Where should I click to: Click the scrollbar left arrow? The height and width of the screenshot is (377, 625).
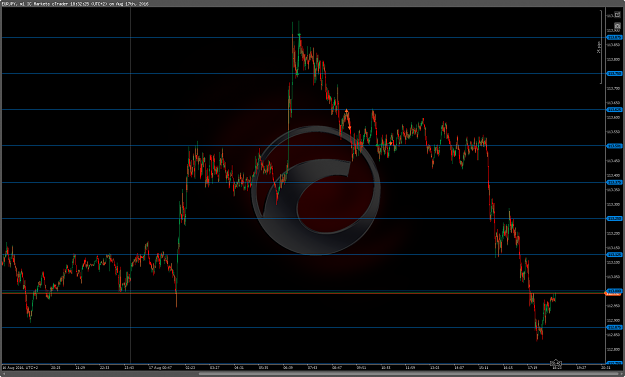click(3, 374)
